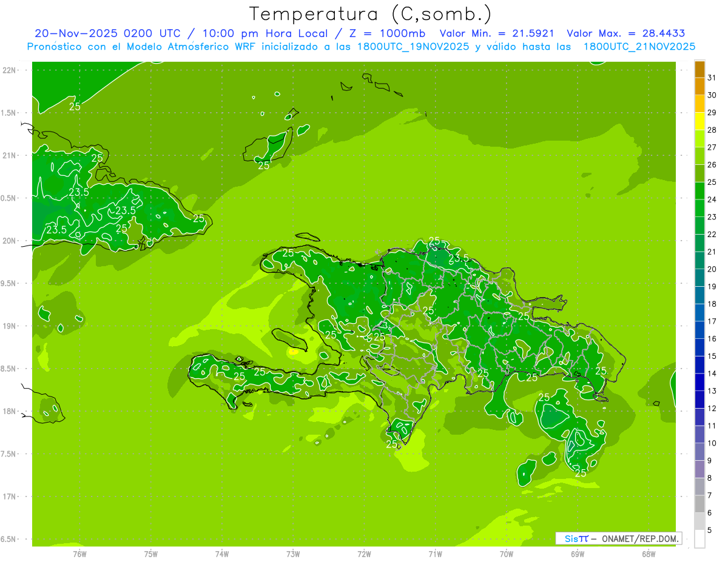Pick the colorbar swatch between 27 and 28

click(x=699, y=139)
